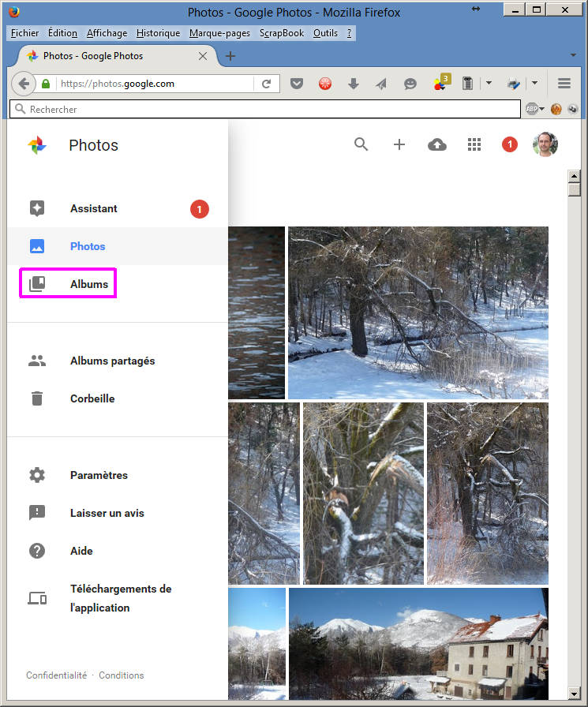Click the search magnifier in Photos header
The height and width of the screenshot is (707, 588).
click(361, 144)
